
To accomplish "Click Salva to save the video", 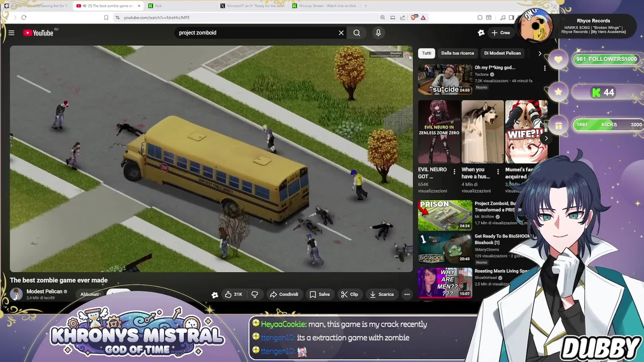I will (319, 295).
